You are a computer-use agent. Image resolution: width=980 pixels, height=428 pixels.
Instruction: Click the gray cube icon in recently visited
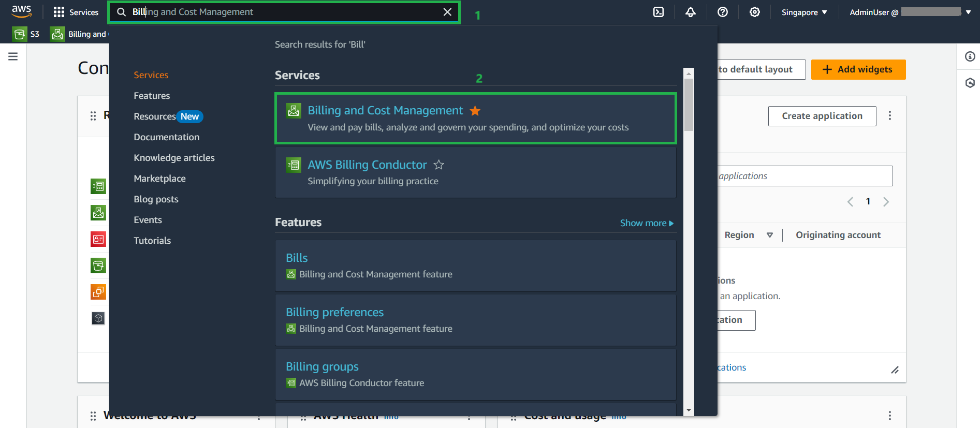point(98,318)
